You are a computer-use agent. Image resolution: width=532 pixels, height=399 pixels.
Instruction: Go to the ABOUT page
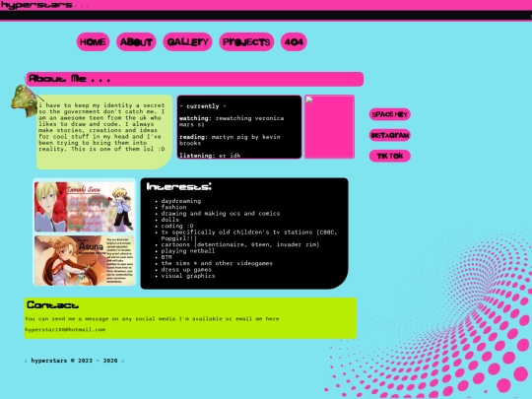[x=136, y=42]
